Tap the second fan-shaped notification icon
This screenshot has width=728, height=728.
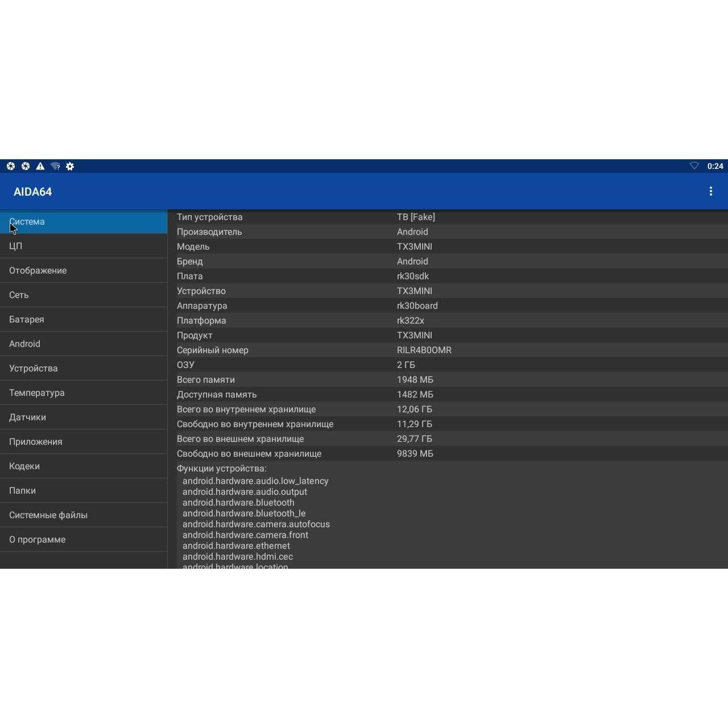point(26,166)
